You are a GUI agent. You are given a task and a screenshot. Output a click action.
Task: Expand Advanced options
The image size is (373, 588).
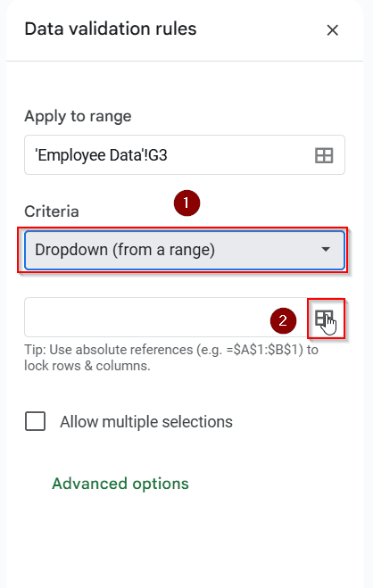[120, 484]
